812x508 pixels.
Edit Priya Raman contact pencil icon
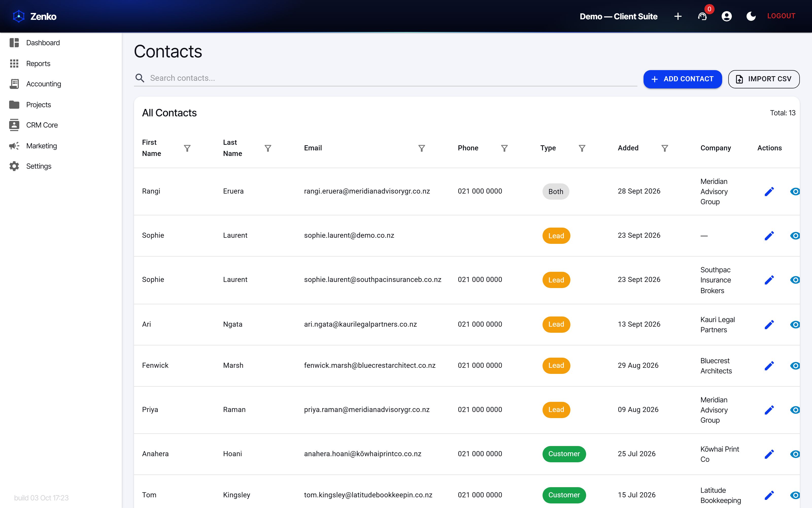[769, 410]
